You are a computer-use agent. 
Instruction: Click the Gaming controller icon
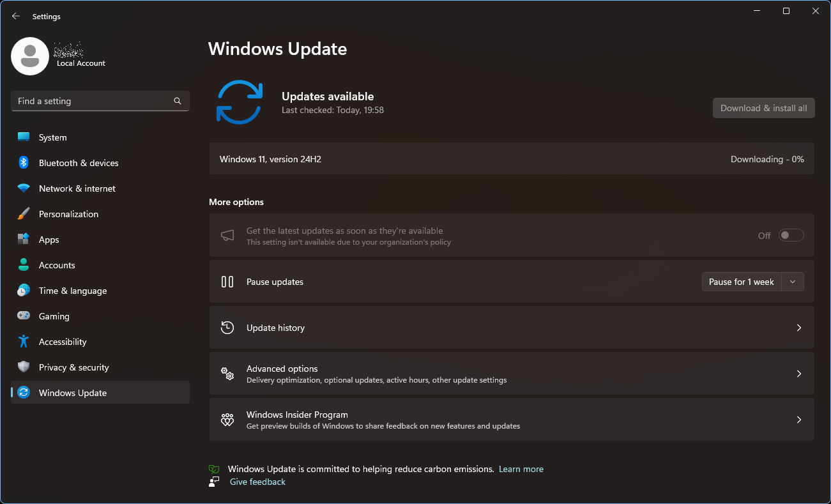24,316
